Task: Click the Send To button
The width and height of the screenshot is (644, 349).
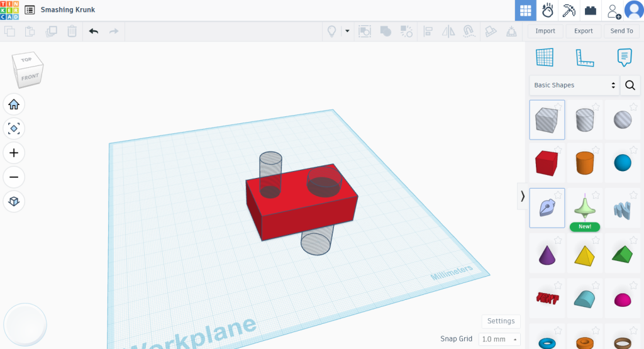Action: tap(621, 31)
